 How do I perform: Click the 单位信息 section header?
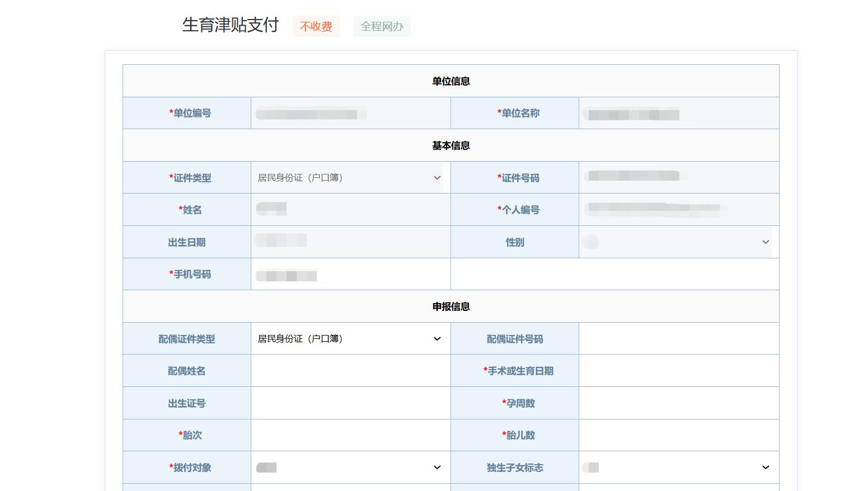451,81
